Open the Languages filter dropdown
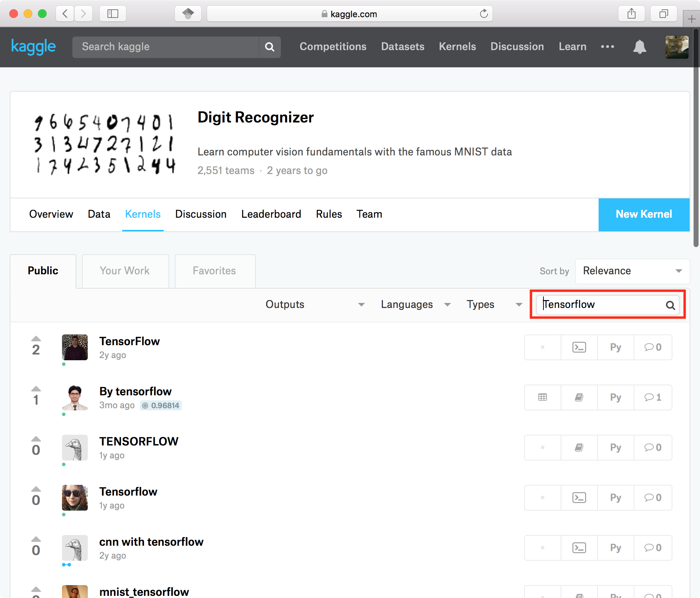This screenshot has height=598, width=700. 415,304
